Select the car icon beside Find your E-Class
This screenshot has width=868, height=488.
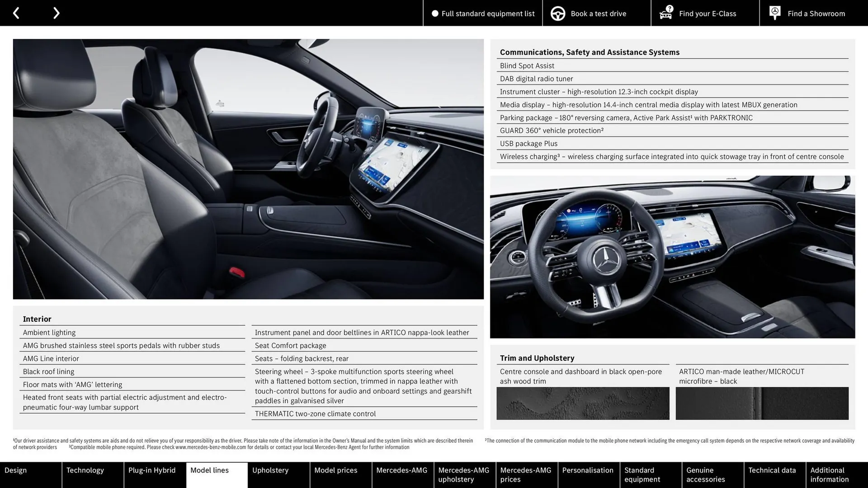665,14
